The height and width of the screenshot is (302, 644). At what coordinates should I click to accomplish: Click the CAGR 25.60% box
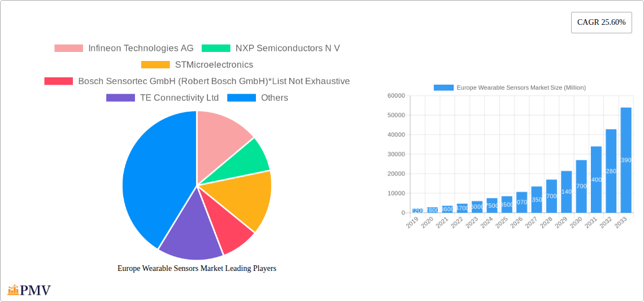pos(601,23)
